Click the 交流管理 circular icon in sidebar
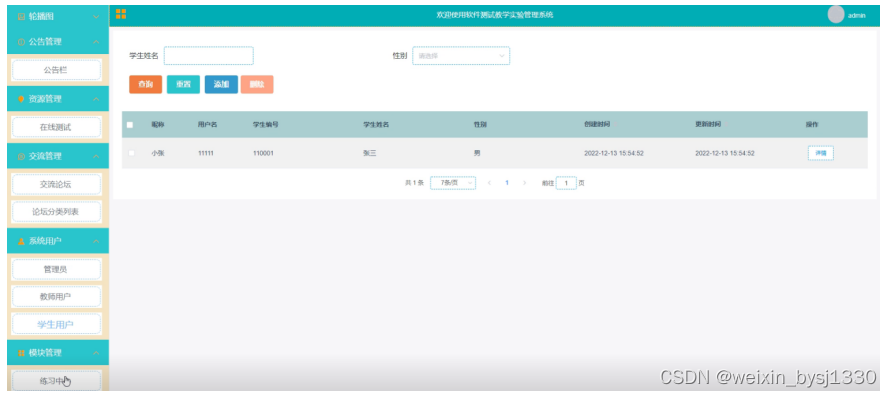Image resolution: width=892 pixels, height=397 pixels. click(x=22, y=156)
